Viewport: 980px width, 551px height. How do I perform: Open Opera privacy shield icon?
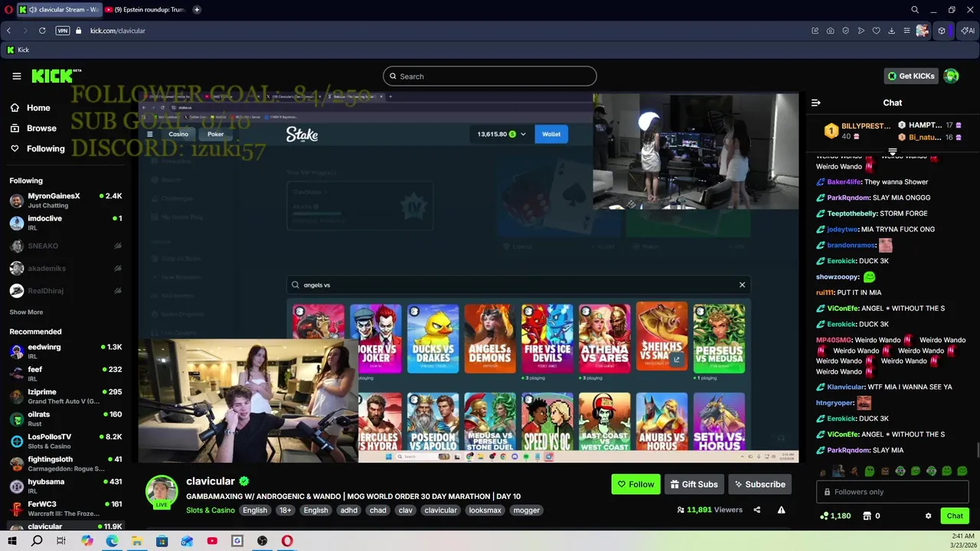(845, 31)
